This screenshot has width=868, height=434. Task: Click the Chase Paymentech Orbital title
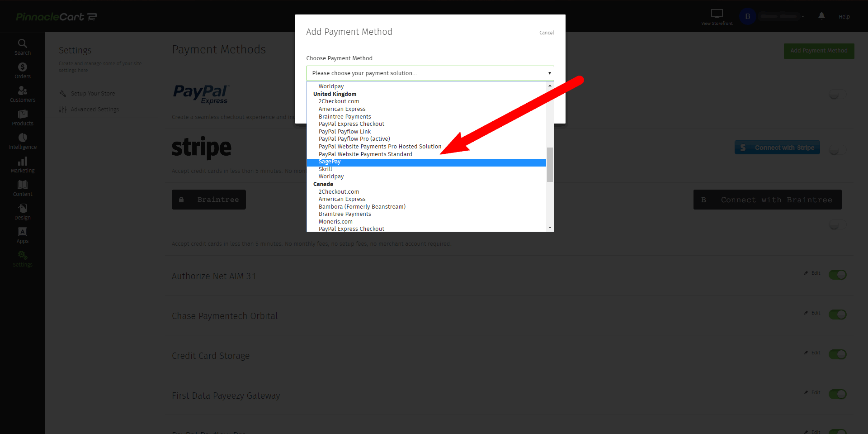pos(225,316)
